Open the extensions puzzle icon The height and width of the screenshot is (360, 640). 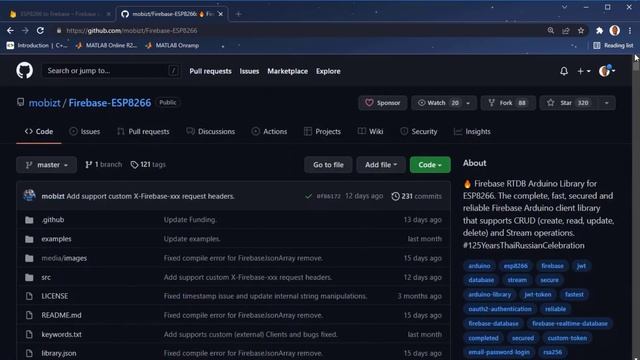coord(599,31)
